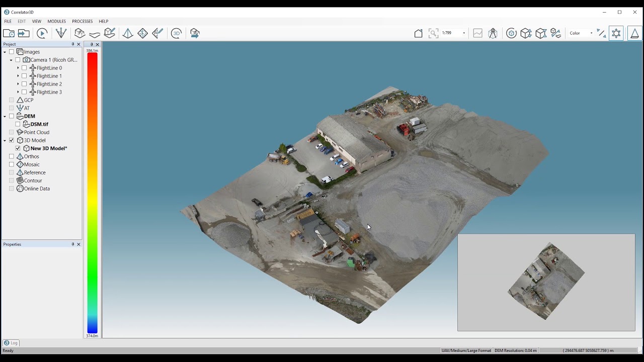Select the Point Cloud tree item
The image size is (644, 362).
click(37, 132)
